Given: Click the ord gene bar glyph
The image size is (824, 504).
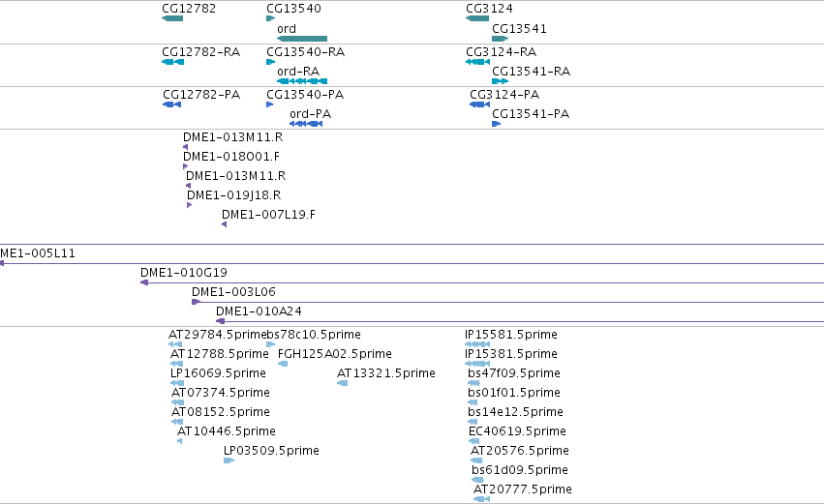Looking at the screenshot, I should click(302, 39).
